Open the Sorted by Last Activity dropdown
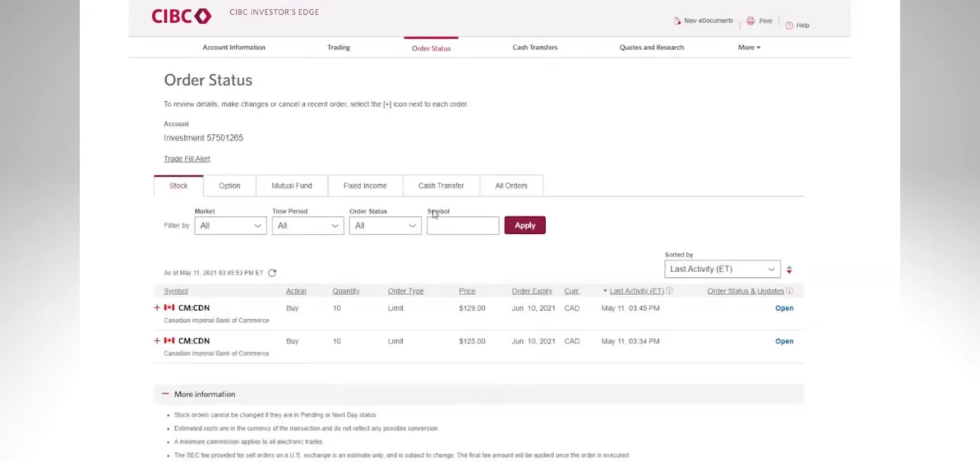This screenshot has height=462, width=980. pos(722,269)
